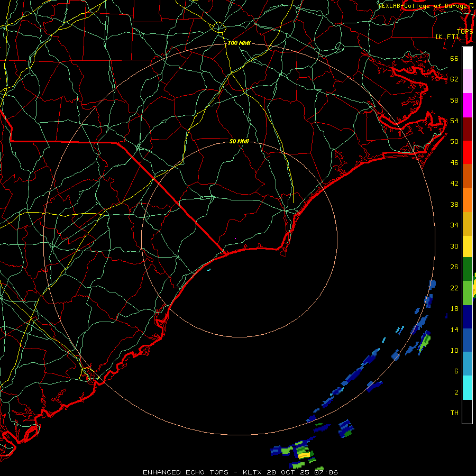Screen dimensions: 476x476
Task: Click the dark red legend color band
Action: pyautogui.click(x=467, y=129)
